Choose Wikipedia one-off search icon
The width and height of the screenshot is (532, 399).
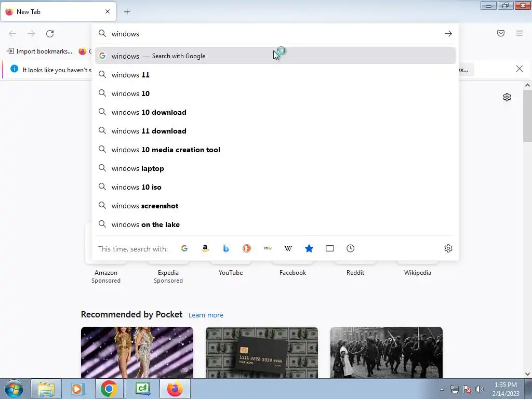tap(288, 248)
